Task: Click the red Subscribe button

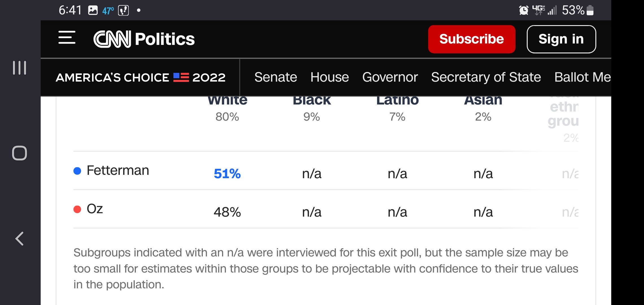Action: tap(471, 39)
